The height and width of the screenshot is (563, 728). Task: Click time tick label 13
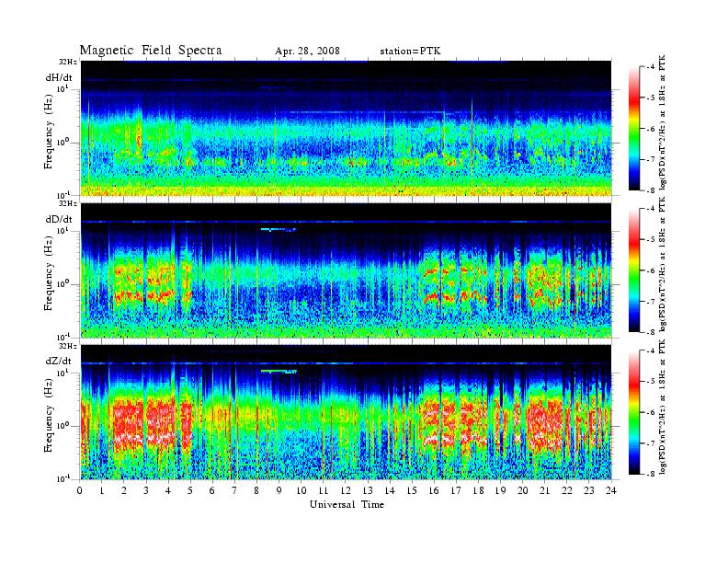(x=368, y=491)
